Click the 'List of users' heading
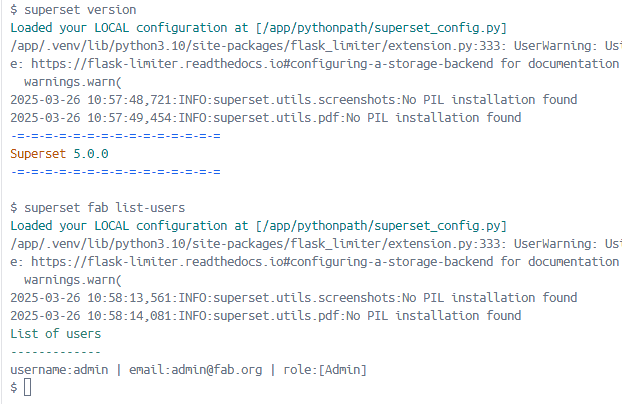 coord(56,334)
